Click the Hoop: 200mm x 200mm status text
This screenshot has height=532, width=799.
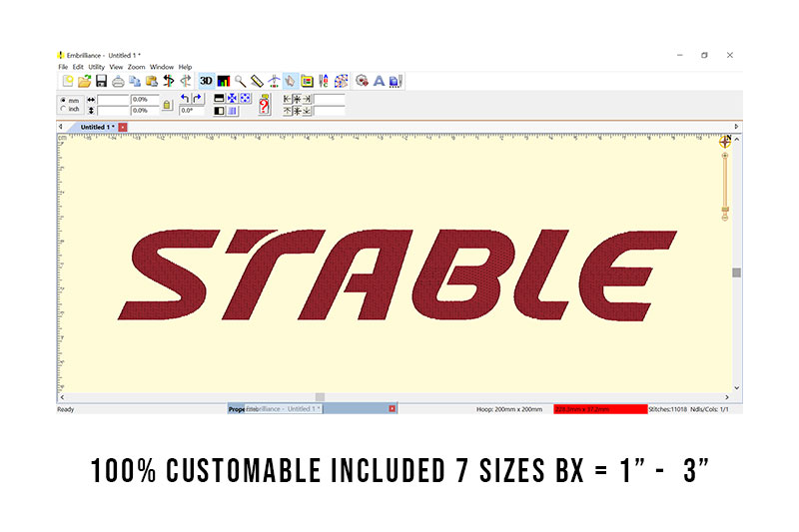point(509,409)
